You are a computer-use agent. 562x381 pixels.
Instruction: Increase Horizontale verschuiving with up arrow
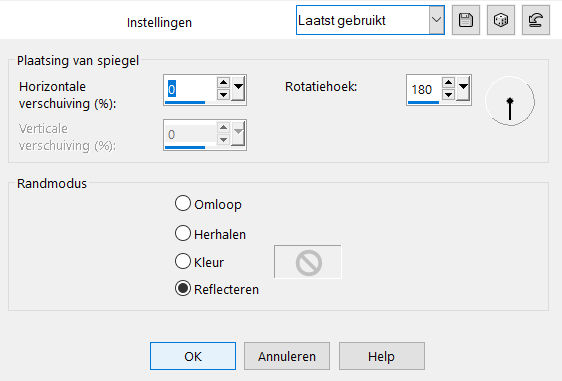tap(223, 83)
